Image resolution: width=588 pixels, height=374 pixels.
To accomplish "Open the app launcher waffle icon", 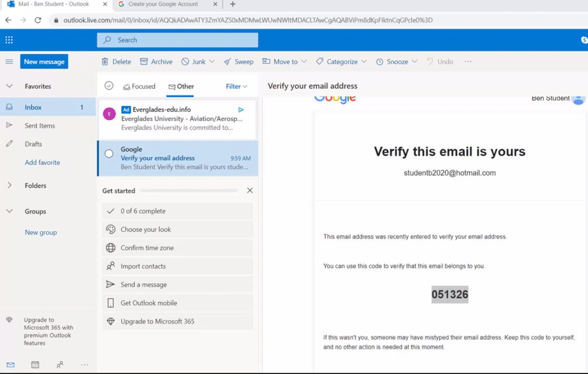I will (9, 40).
